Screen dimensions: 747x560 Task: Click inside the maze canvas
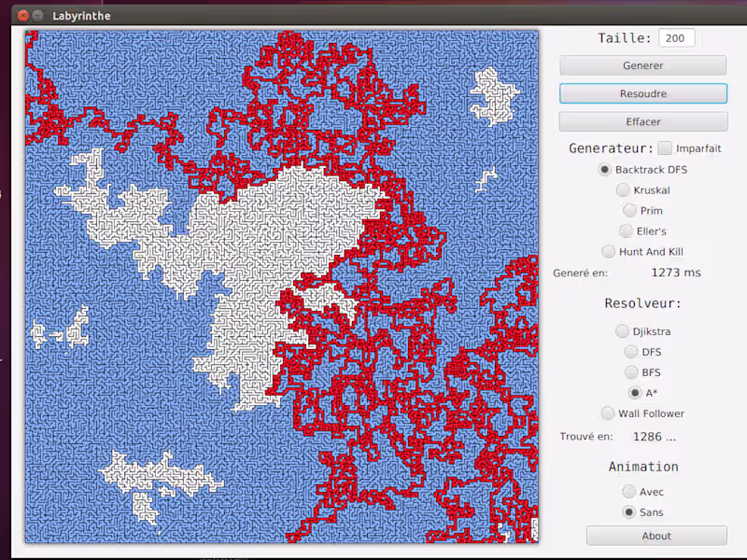point(280,287)
